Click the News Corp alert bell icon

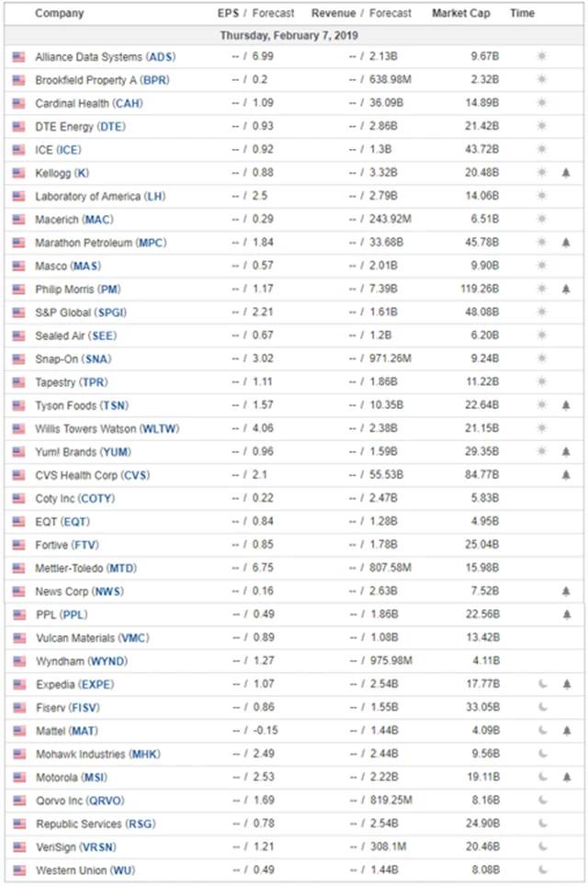(566, 591)
